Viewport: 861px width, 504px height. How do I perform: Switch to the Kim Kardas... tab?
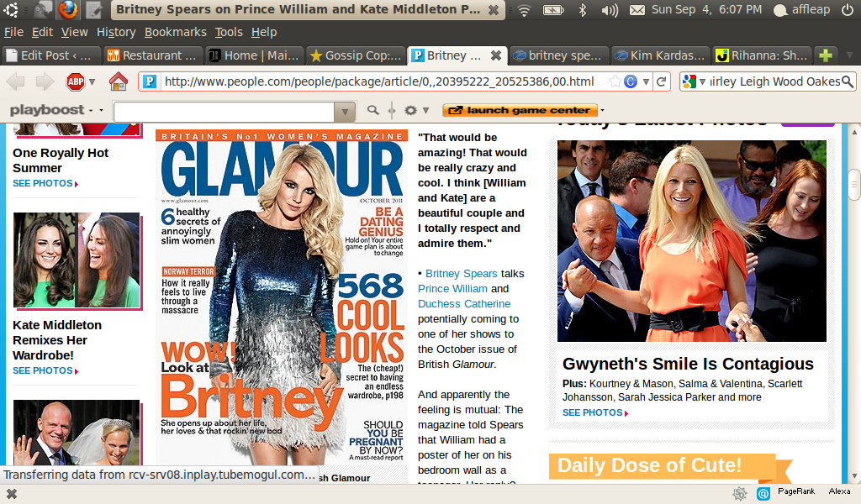click(x=661, y=55)
